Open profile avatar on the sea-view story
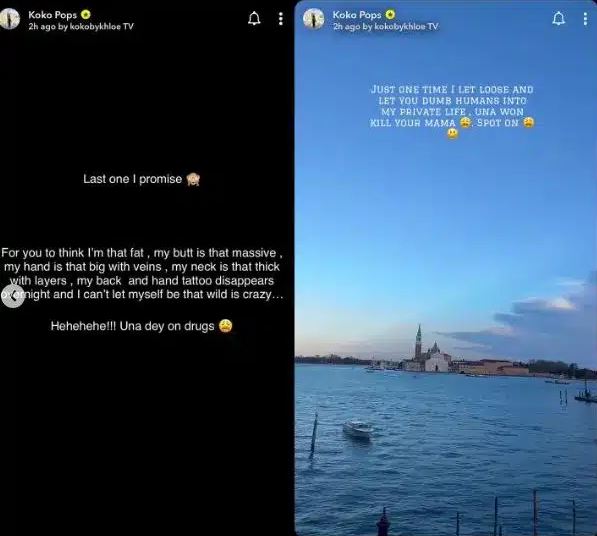This screenshot has width=597, height=536. pyautogui.click(x=314, y=19)
